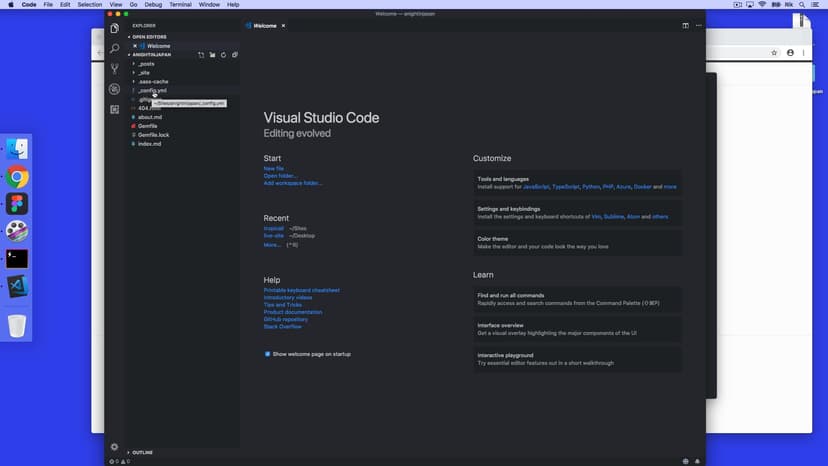
Task: Expand the _site folder
Action: (x=145, y=73)
